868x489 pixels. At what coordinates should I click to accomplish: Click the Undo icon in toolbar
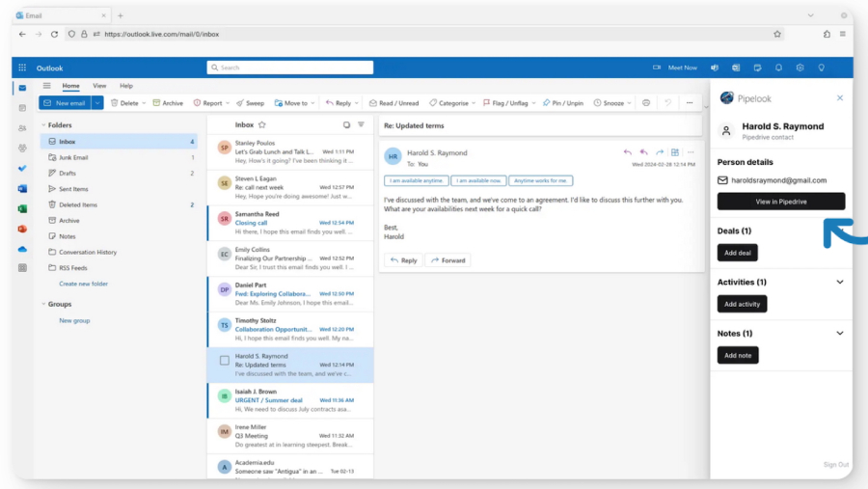668,103
